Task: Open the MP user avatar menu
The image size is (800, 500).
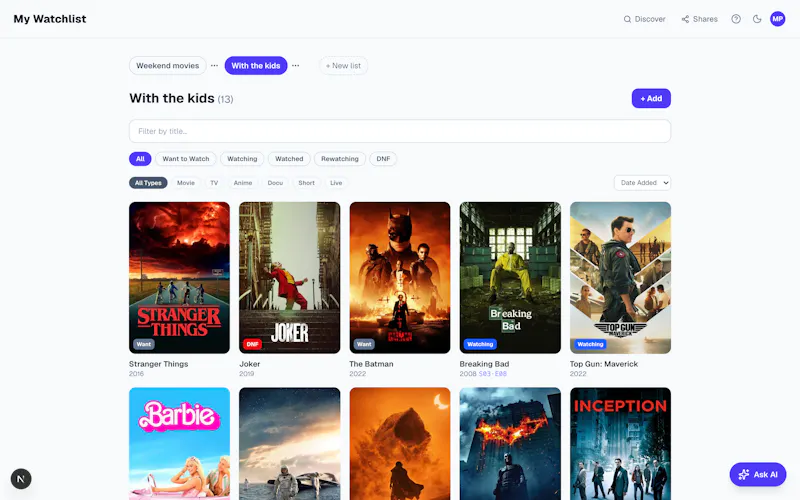Action: pyautogui.click(x=778, y=19)
